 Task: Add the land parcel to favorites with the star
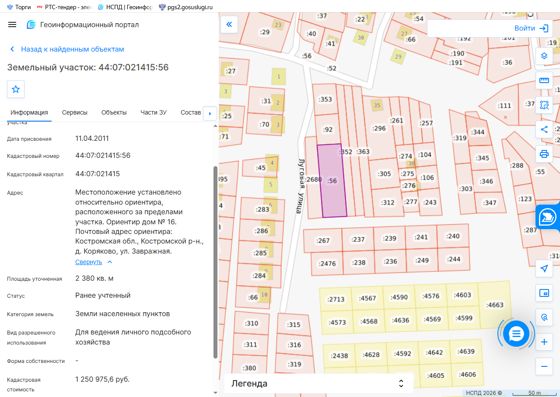(x=16, y=89)
